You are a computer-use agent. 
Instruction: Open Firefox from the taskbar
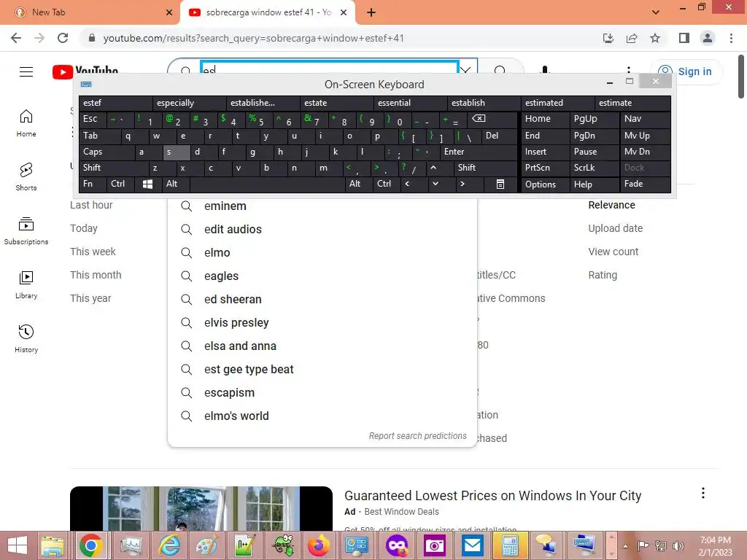(x=320, y=545)
